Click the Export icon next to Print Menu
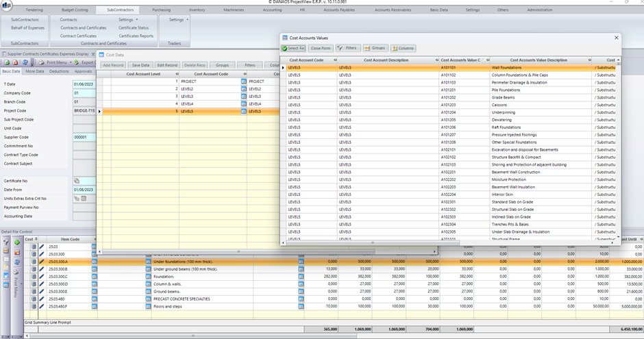Viewport: 644px width, 339px height. point(76,62)
